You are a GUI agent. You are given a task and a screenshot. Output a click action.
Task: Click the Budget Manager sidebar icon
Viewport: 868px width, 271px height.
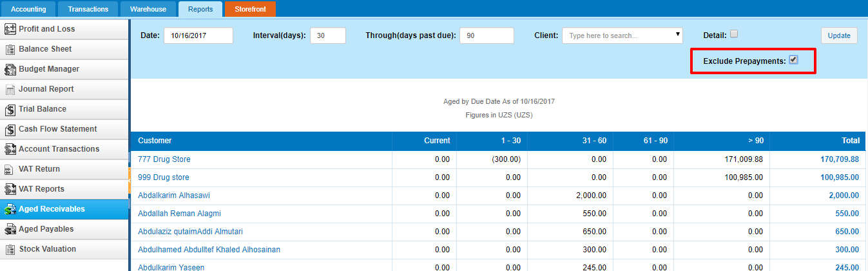10,69
